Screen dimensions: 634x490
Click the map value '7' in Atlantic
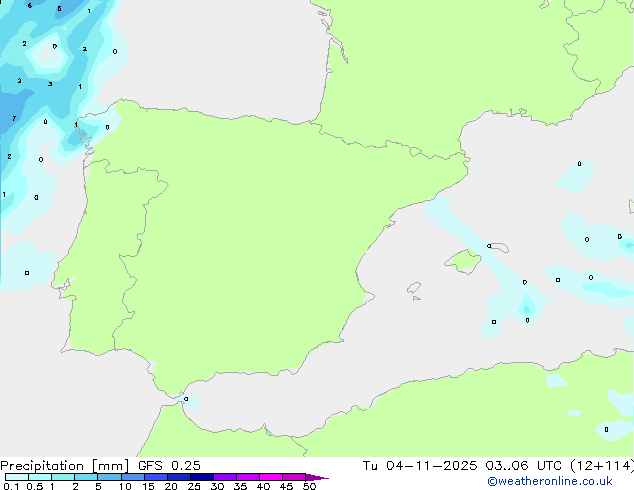[14, 118]
